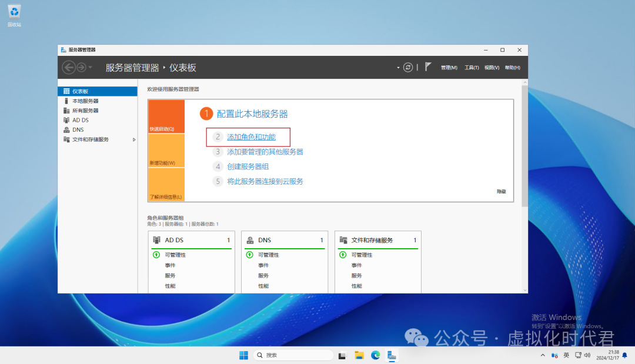Open Microsoft Edge from the taskbar
635x364 pixels.
point(375,355)
